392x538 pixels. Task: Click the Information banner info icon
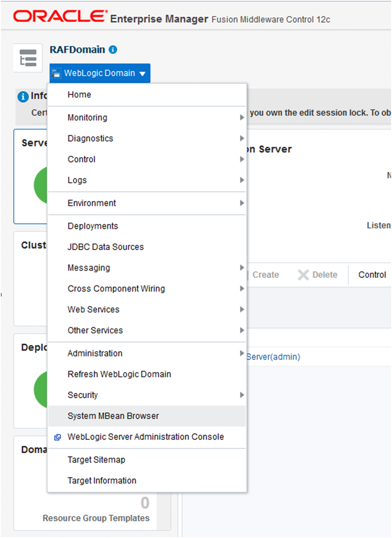pyautogui.click(x=23, y=97)
